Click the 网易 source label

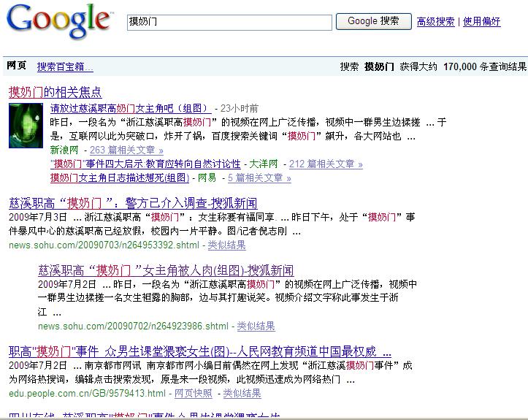click(207, 177)
